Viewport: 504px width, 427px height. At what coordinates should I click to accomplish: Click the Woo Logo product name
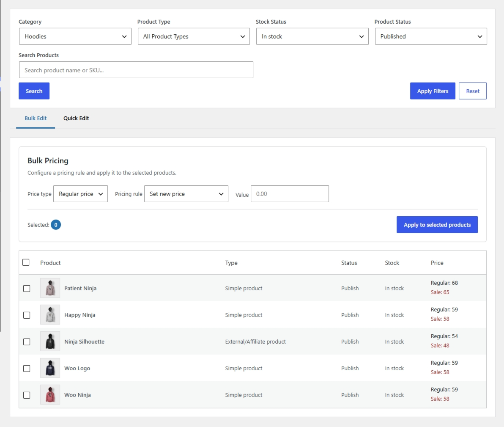pyautogui.click(x=77, y=369)
